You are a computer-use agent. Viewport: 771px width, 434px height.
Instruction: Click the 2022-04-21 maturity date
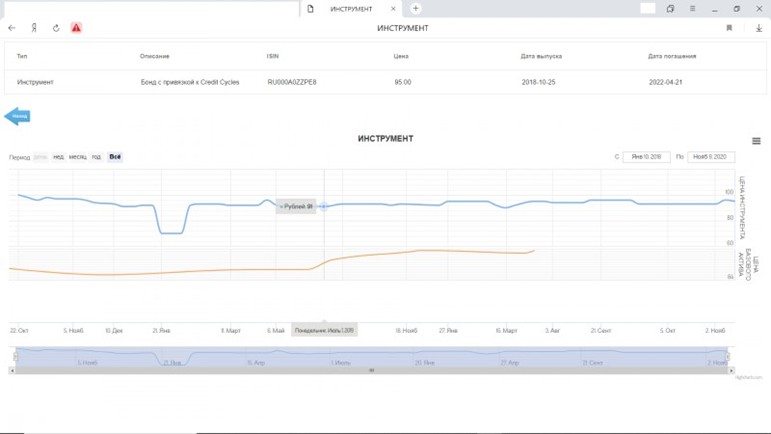(x=665, y=82)
